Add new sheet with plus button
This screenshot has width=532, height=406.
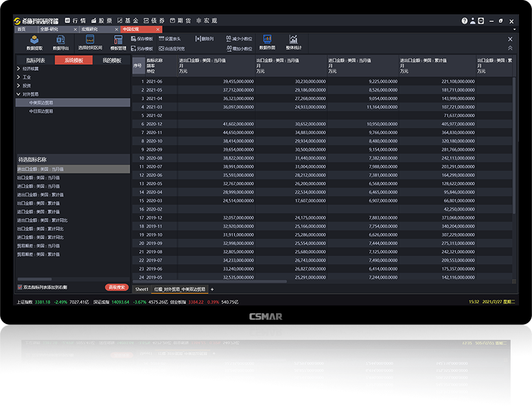[212, 289]
